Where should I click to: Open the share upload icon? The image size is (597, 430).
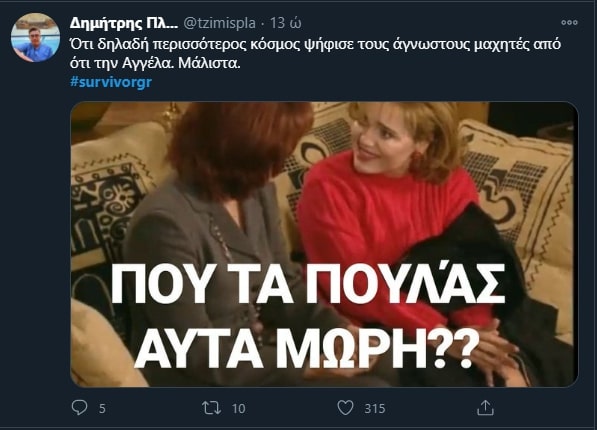(485, 408)
